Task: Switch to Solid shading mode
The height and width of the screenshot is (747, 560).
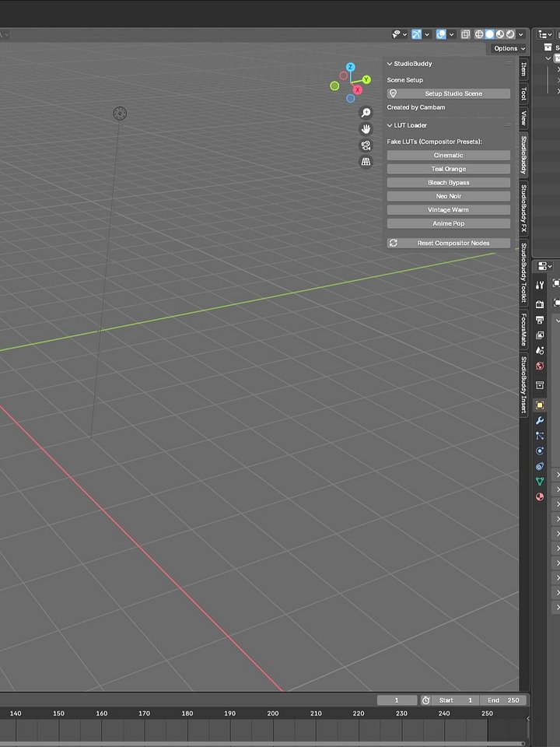Action: coord(489,34)
